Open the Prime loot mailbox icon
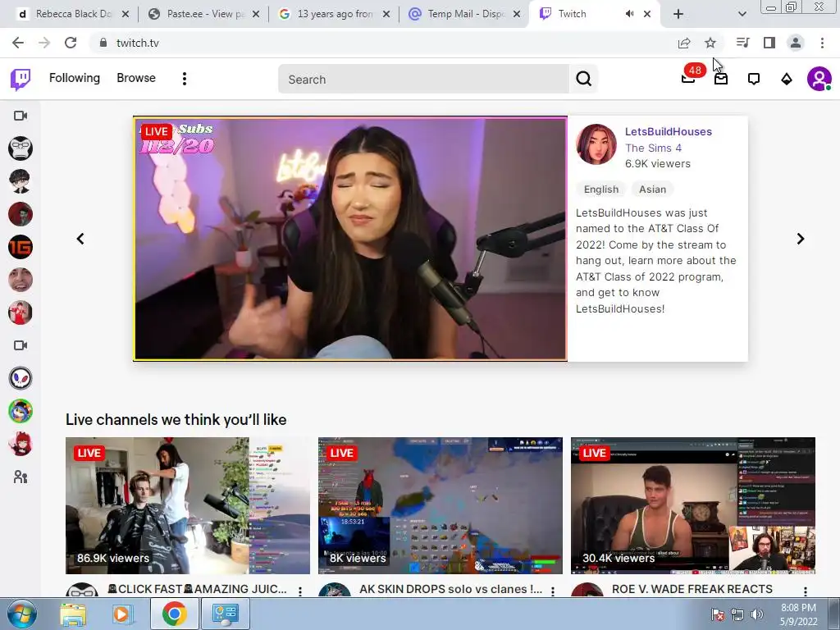The width and height of the screenshot is (840, 630). (x=721, y=79)
